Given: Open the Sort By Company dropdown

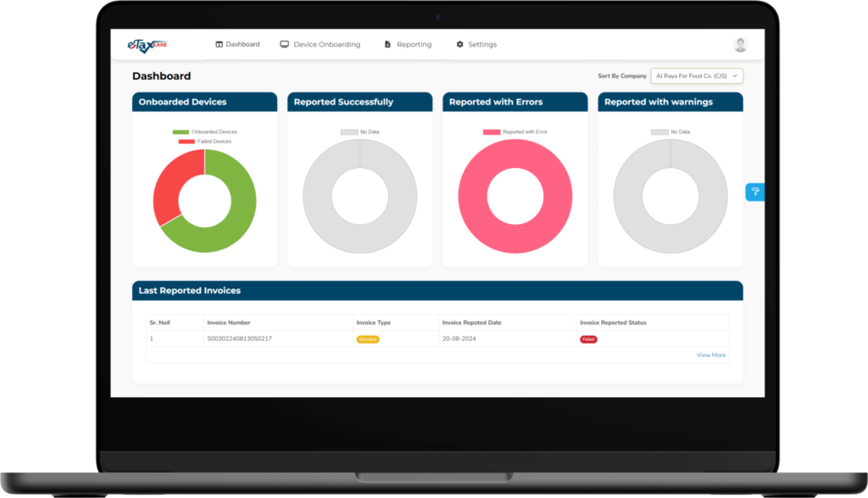Looking at the screenshot, I should [697, 76].
